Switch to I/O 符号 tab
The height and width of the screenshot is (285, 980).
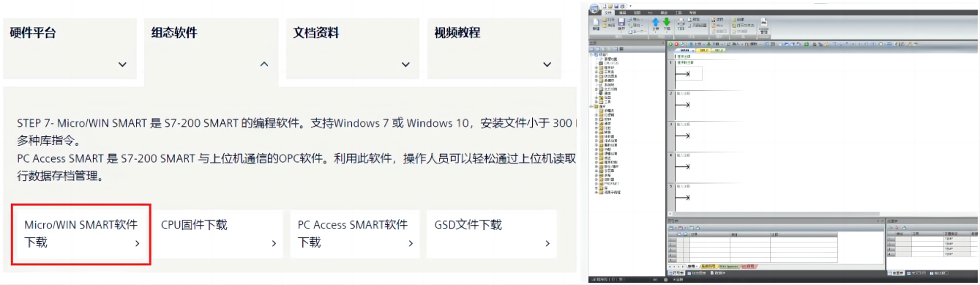[x=749, y=267]
